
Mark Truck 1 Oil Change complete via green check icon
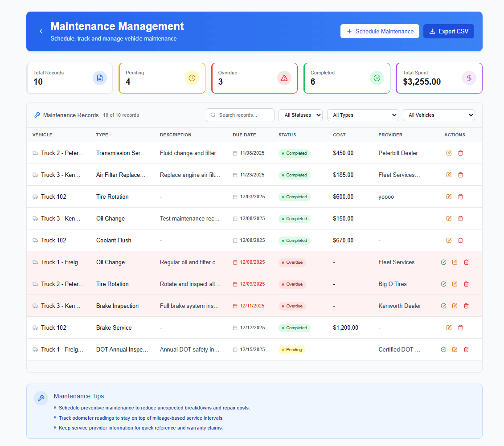click(443, 262)
